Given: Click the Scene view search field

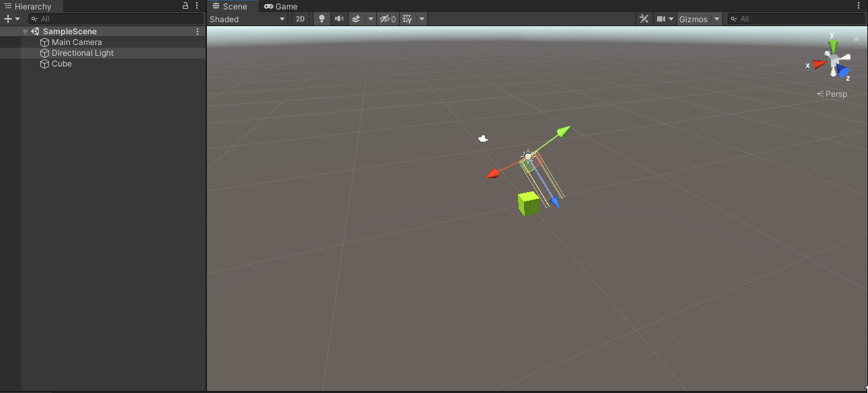Looking at the screenshot, I should tap(796, 19).
